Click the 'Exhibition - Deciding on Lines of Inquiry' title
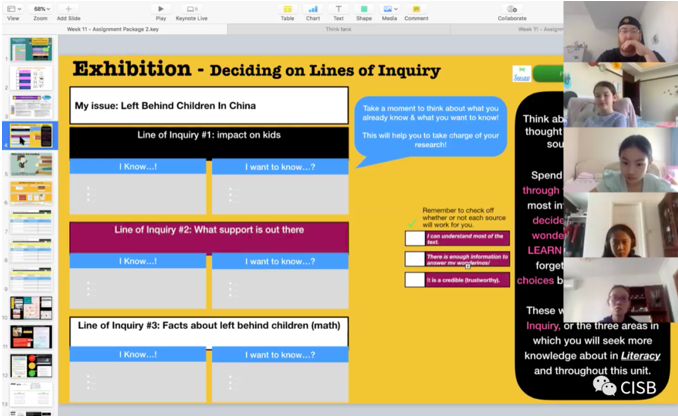This screenshot has height=416, width=678. coord(256,69)
